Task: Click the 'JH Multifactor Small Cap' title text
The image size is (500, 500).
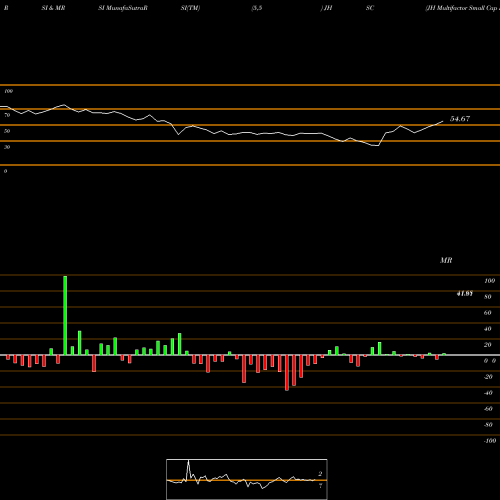Action: [x=462, y=8]
